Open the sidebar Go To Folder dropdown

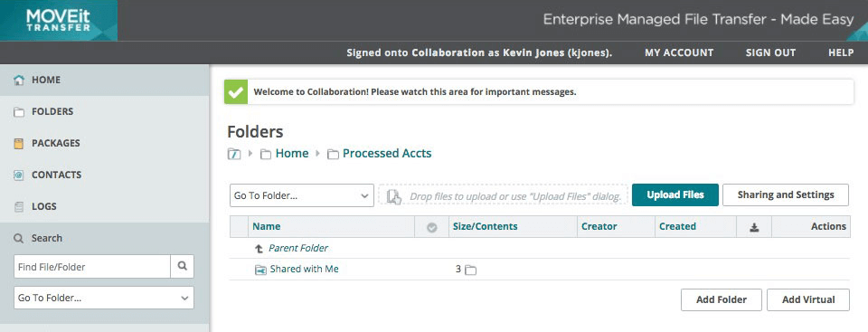103,298
